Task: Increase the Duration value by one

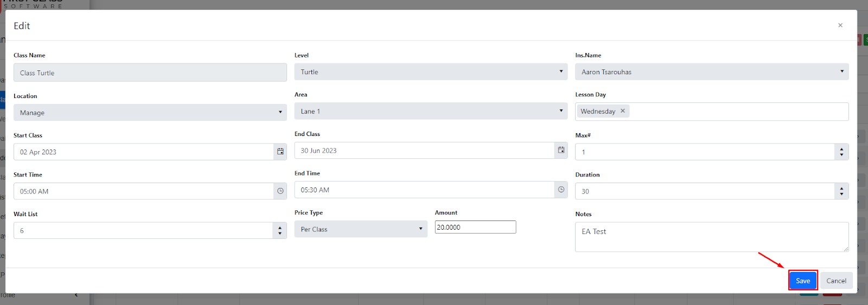Action: click(x=841, y=188)
